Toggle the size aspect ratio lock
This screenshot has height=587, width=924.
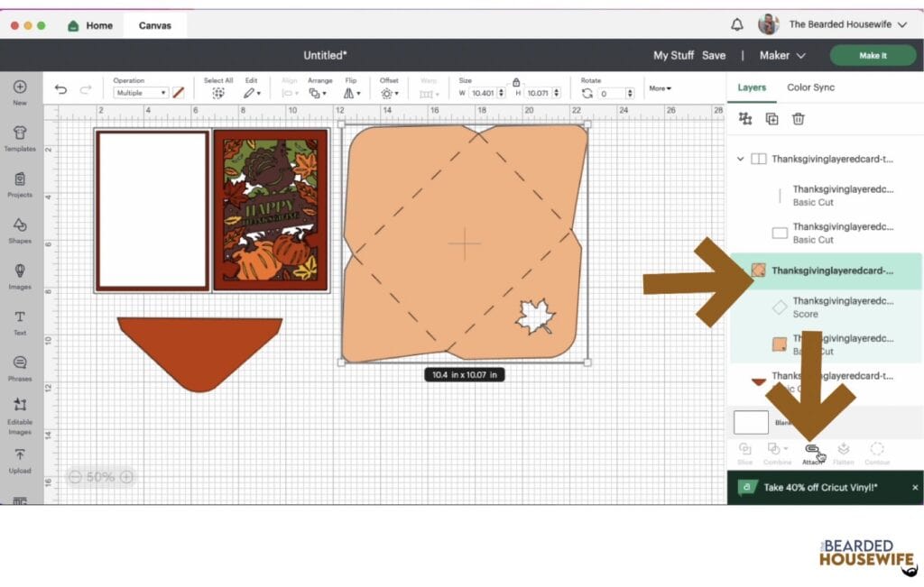(516, 82)
